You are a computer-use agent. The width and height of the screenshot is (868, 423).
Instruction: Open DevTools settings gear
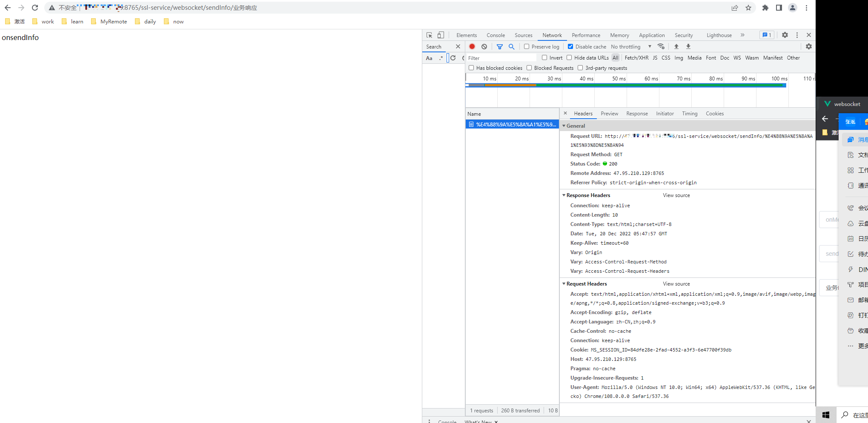(x=785, y=35)
